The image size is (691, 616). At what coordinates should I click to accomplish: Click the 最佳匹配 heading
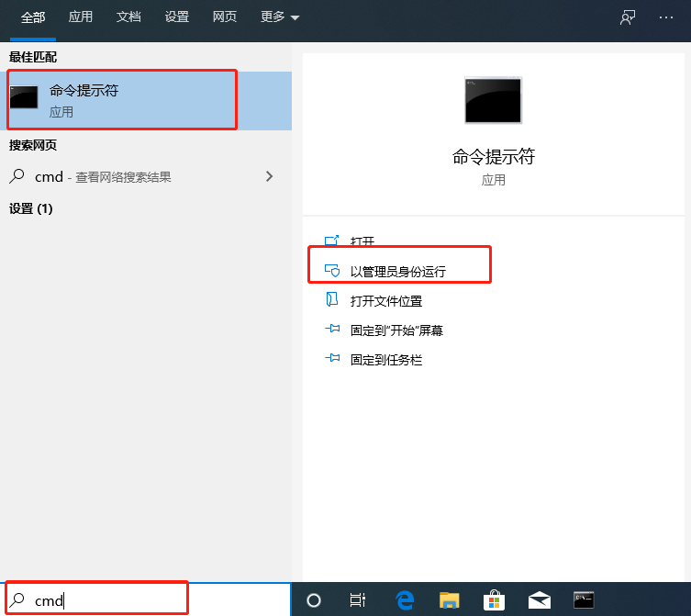point(33,57)
